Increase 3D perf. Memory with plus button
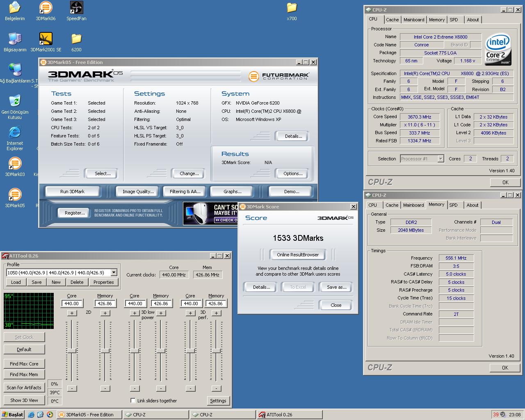This screenshot has height=420, width=525. click(216, 313)
